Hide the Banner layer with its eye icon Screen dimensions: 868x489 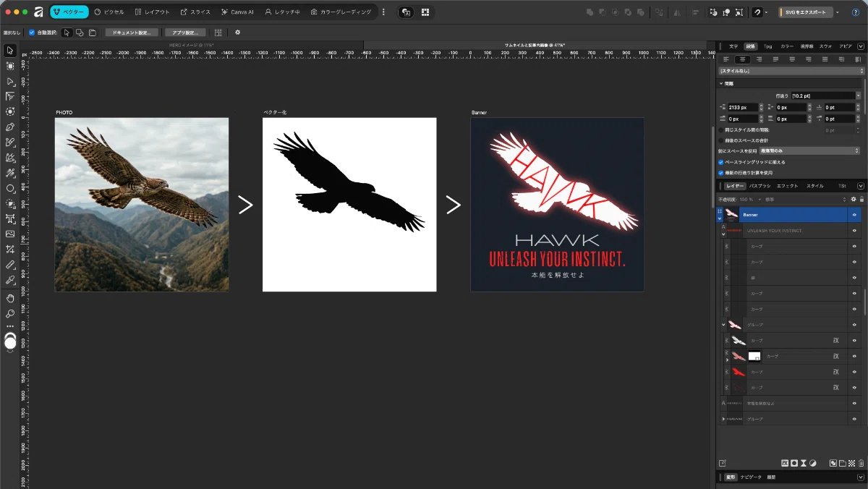coord(854,215)
